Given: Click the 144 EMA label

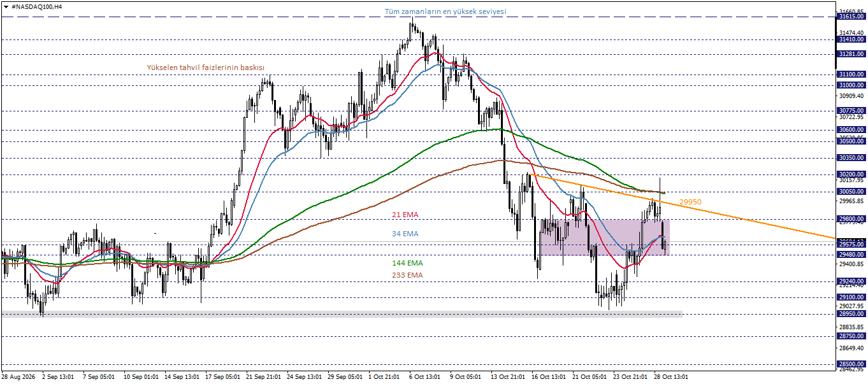Looking at the screenshot, I should click(x=407, y=262).
